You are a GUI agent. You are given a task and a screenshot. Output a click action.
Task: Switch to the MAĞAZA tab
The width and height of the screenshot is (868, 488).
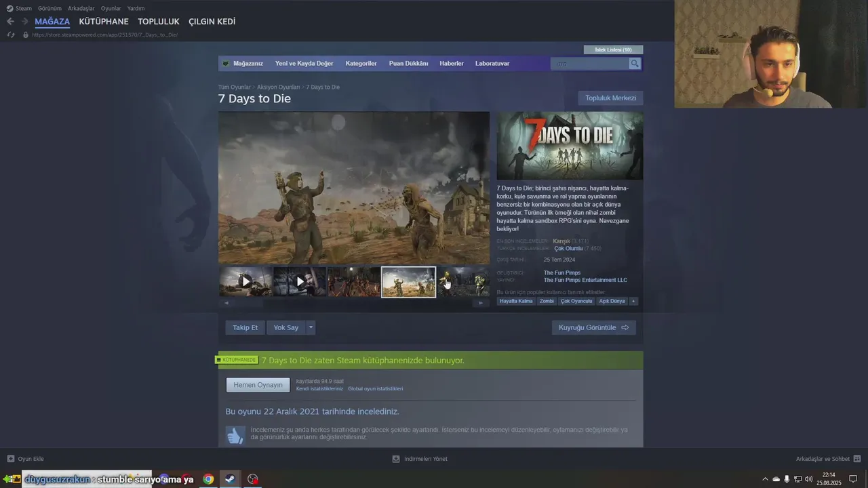52,22
